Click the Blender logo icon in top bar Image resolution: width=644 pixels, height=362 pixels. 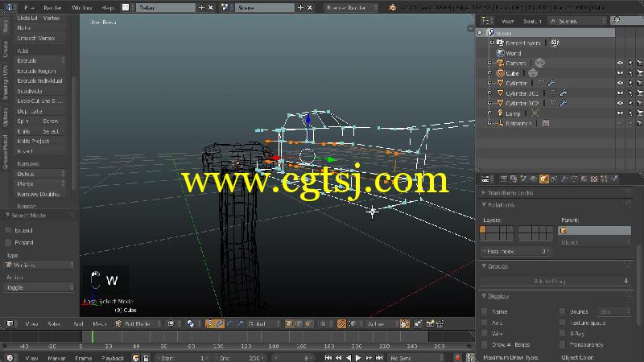(x=392, y=7)
